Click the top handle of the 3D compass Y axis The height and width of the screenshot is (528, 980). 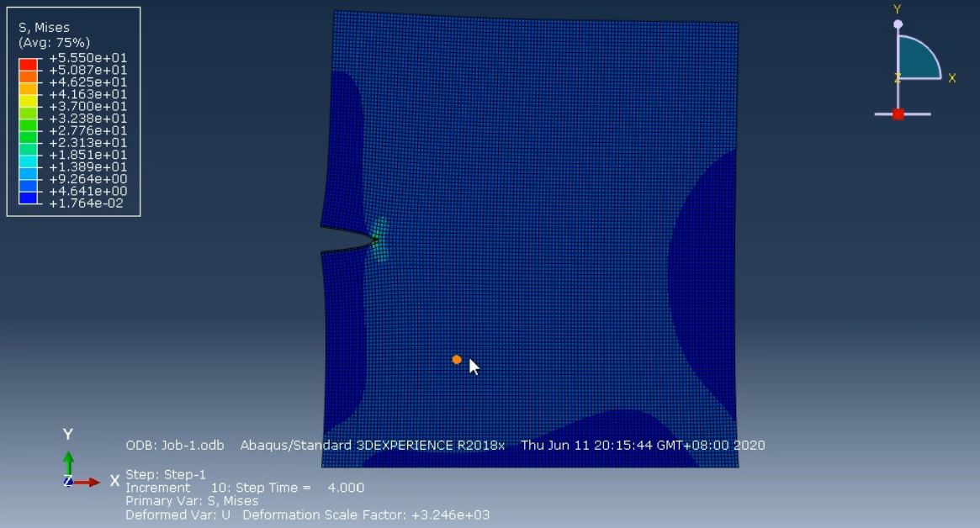[x=898, y=24]
